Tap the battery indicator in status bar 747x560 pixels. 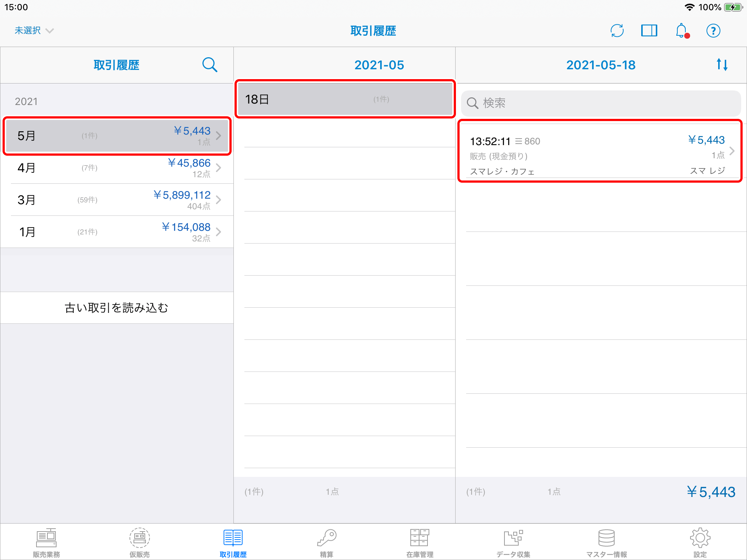733,7
